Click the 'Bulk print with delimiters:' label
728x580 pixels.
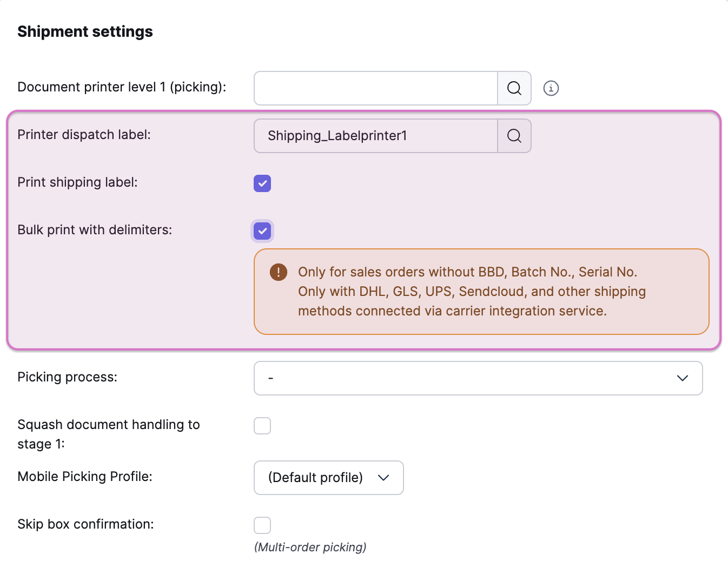tap(95, 230)
